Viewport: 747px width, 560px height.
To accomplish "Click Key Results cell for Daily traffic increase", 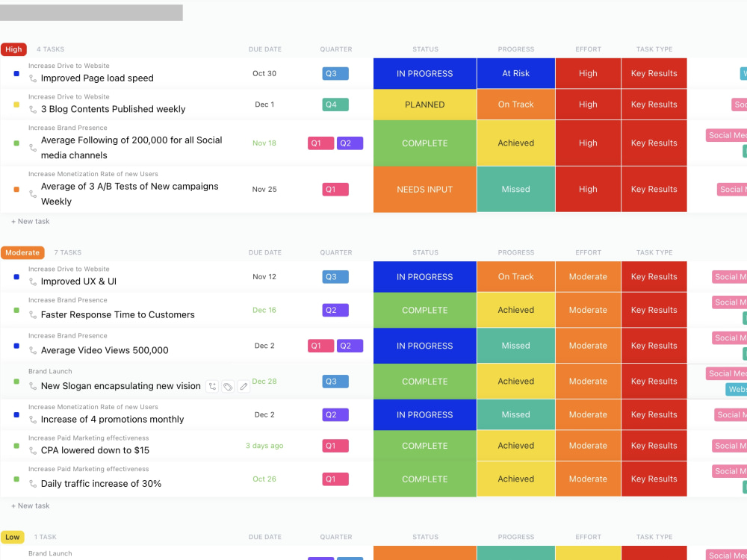I will tap(654, 479).
